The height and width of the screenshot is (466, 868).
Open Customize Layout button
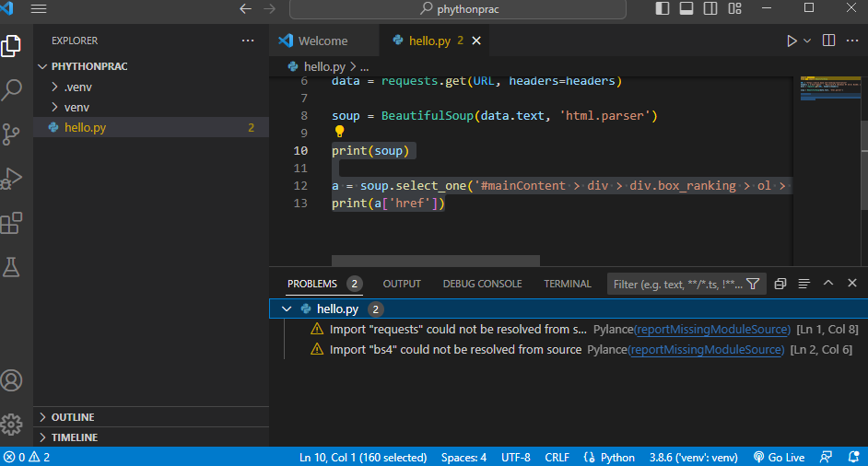tap(734, 8)
